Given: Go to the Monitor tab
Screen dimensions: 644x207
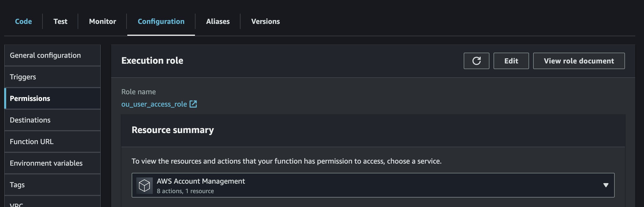Looking at the screenshot, I should 102,21.
